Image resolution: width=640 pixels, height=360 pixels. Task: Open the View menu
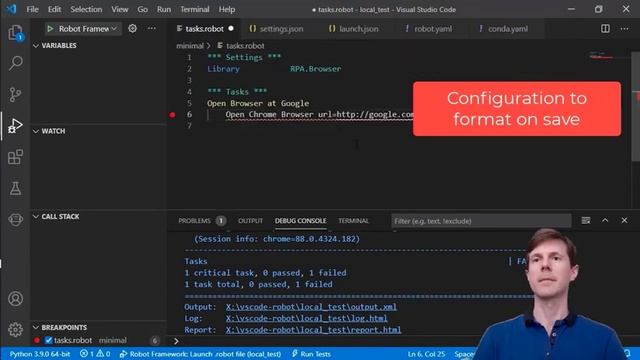click(120, 9)
